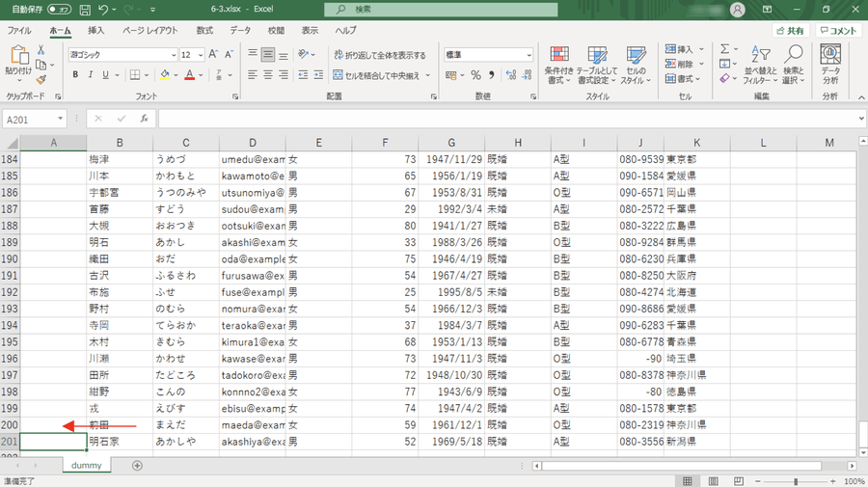
Task: Toggle the 自動保存 autosave switch
Action: pyautogui.click(x=58, y=10)
